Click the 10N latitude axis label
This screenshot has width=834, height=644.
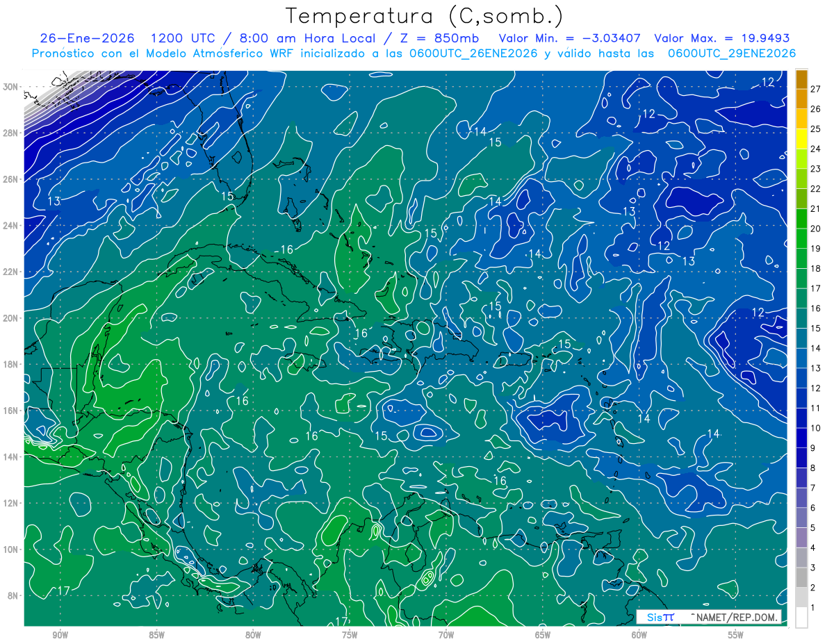click(x=12, y=549)
